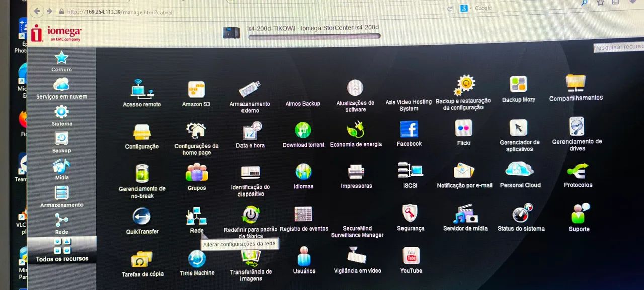Select Armazenamento category in the sidebar
Viewport: 644px width, 290px height.
[x=61, y=196]
